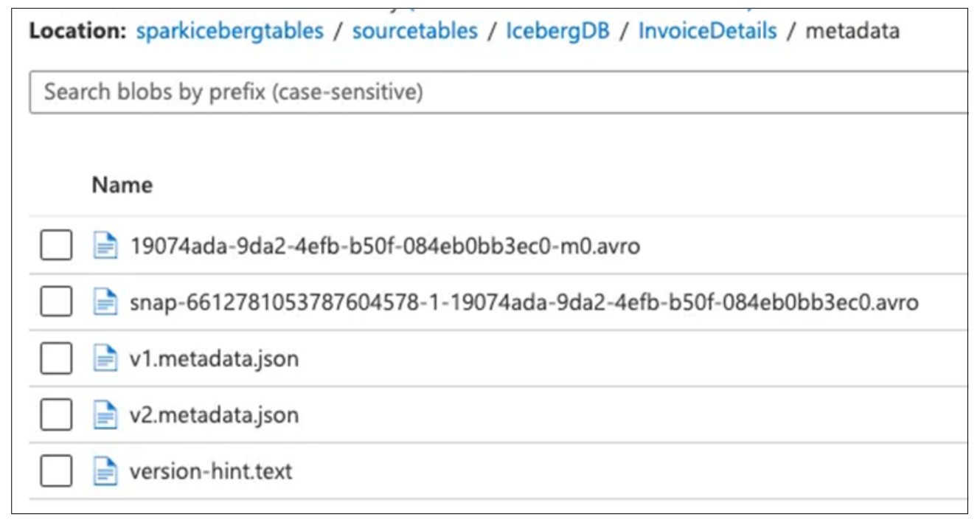Select checkbox for the snap avro file
Image resolution: width=980 pixels, height=525 pixels.
pos(56,302)
